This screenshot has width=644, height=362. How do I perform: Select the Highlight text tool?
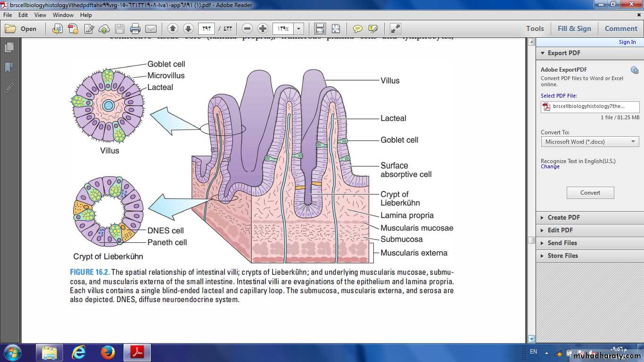(373, 29)
